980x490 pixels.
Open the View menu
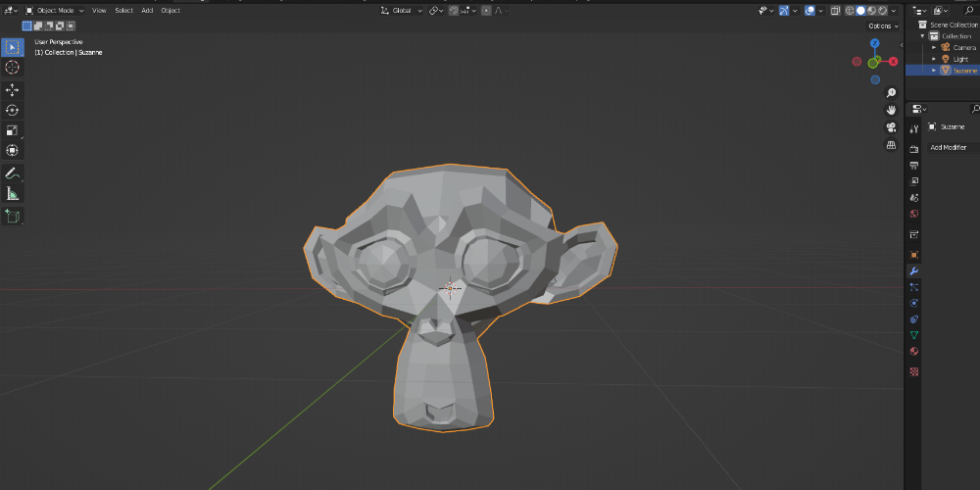(x=99, y=11)
